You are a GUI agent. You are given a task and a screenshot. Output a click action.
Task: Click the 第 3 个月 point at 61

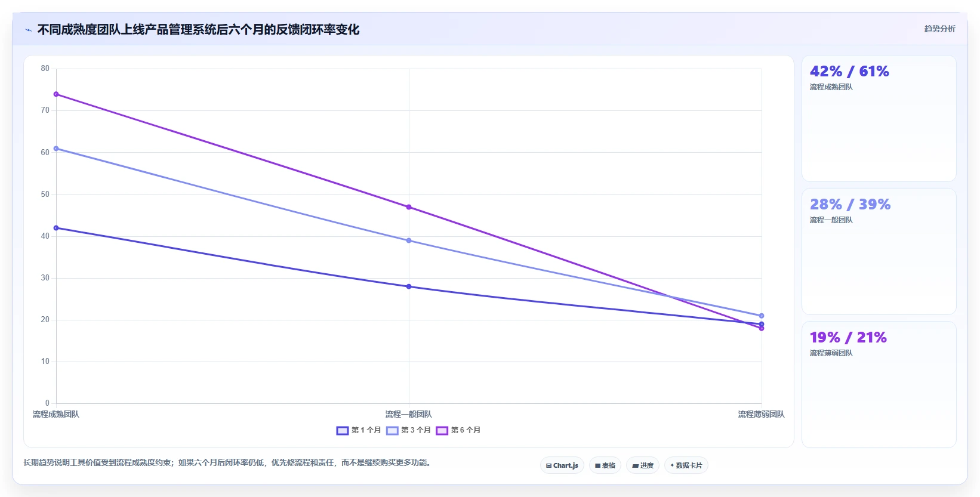(56, 149)
